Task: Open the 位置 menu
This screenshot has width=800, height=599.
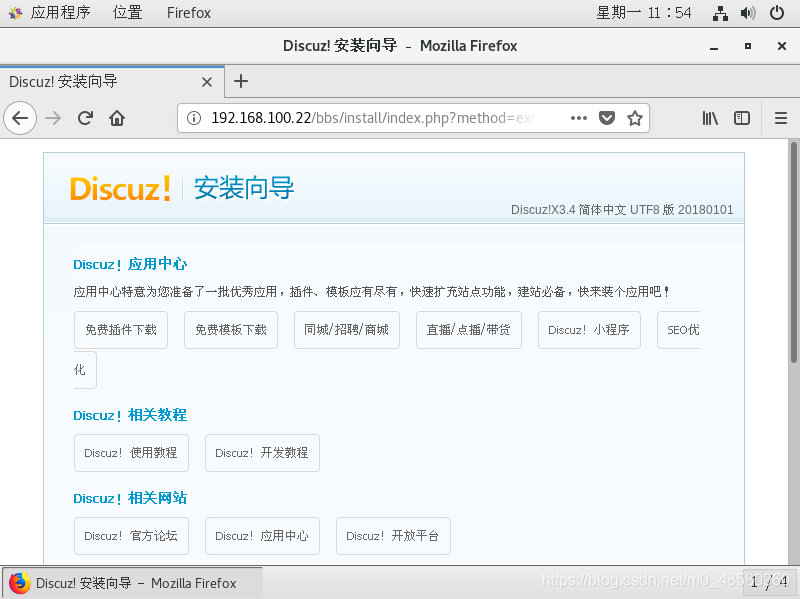Action: click(x=127, y=12)
